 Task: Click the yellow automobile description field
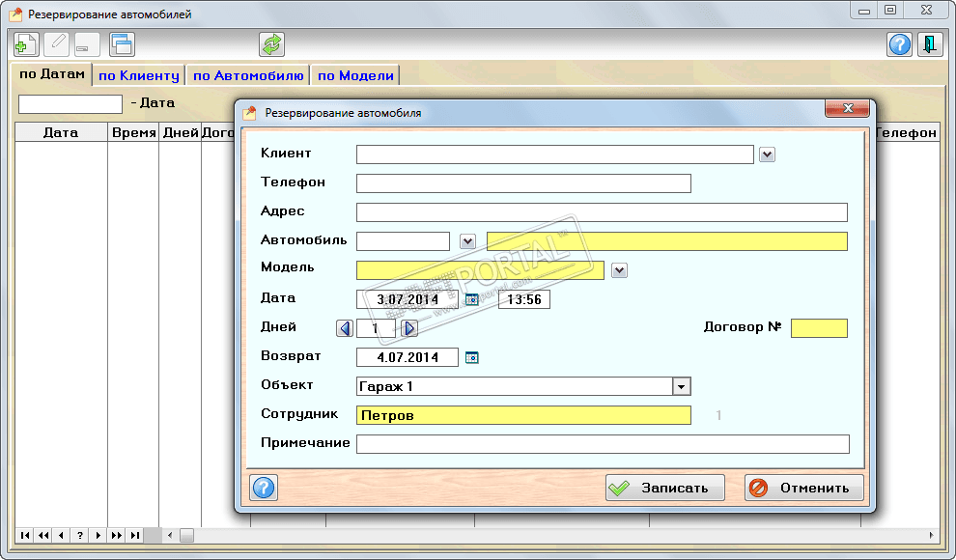[667, 241]
